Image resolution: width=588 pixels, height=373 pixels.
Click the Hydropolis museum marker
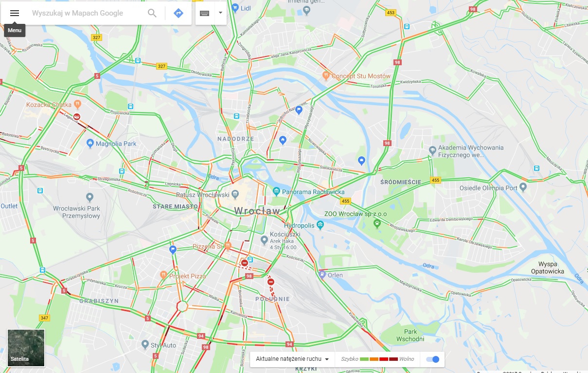click(x=320, y=225)
